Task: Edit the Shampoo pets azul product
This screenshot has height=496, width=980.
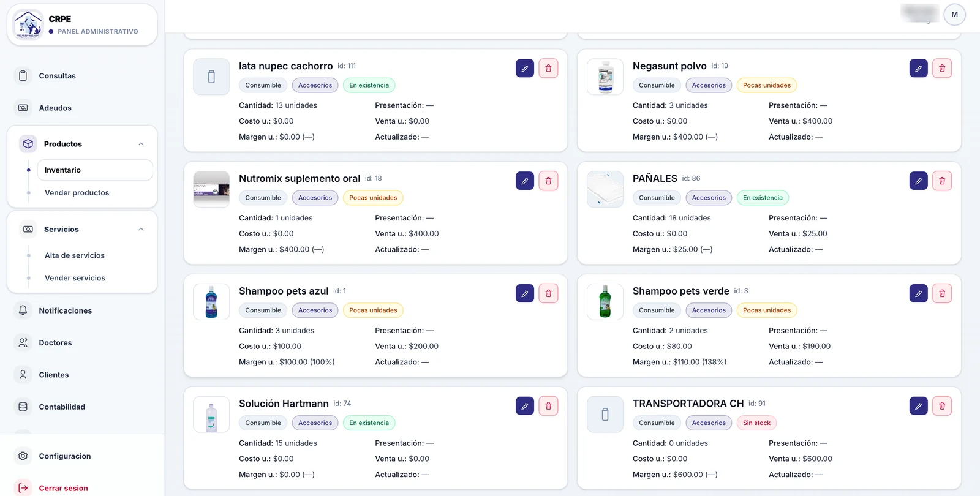Action: tap(525, 294)
